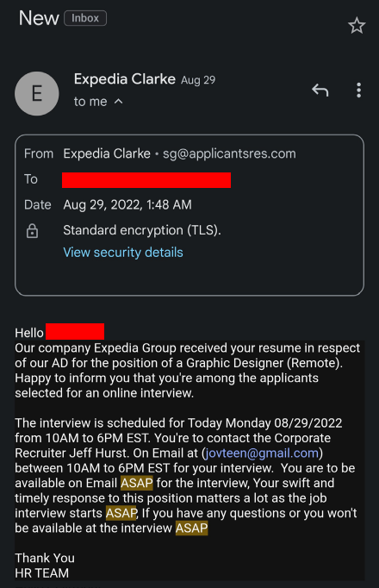This screenshot has width=379, height=588.
Task: Select the Inbox label tag
Action: click(85, 18)
